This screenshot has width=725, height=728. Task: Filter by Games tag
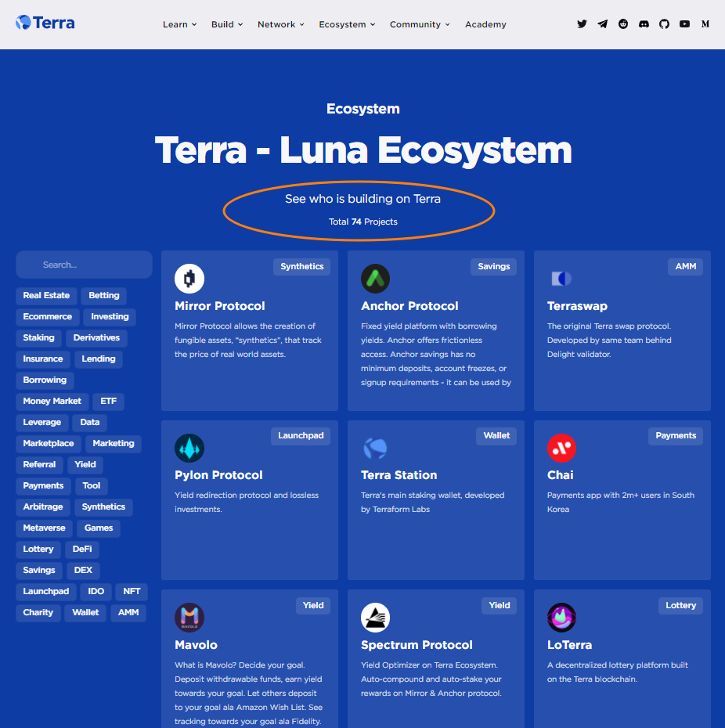tap(99, 528)
